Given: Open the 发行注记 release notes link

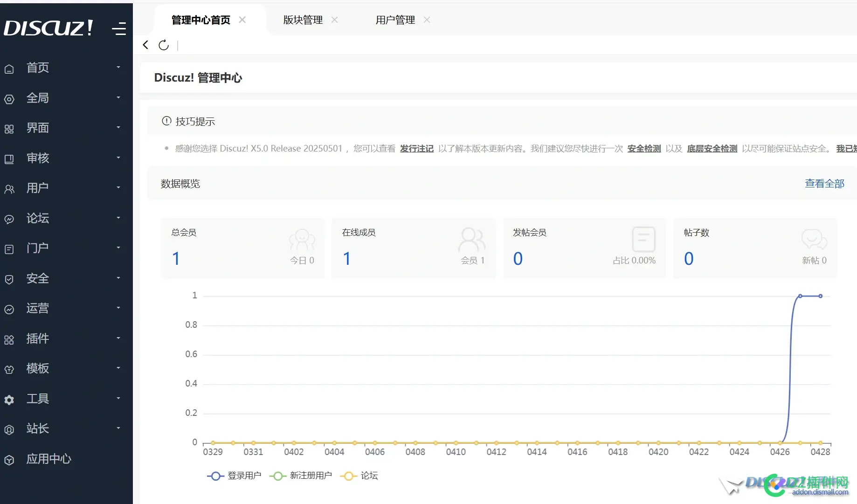Looking at the screenshot, I should (416, 148).
